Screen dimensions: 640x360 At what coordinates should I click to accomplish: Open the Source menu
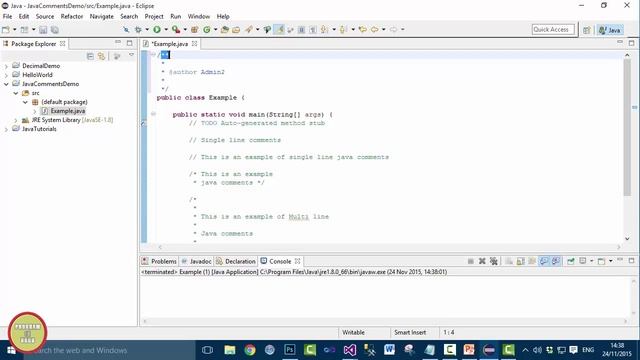(x=45, y=16)
